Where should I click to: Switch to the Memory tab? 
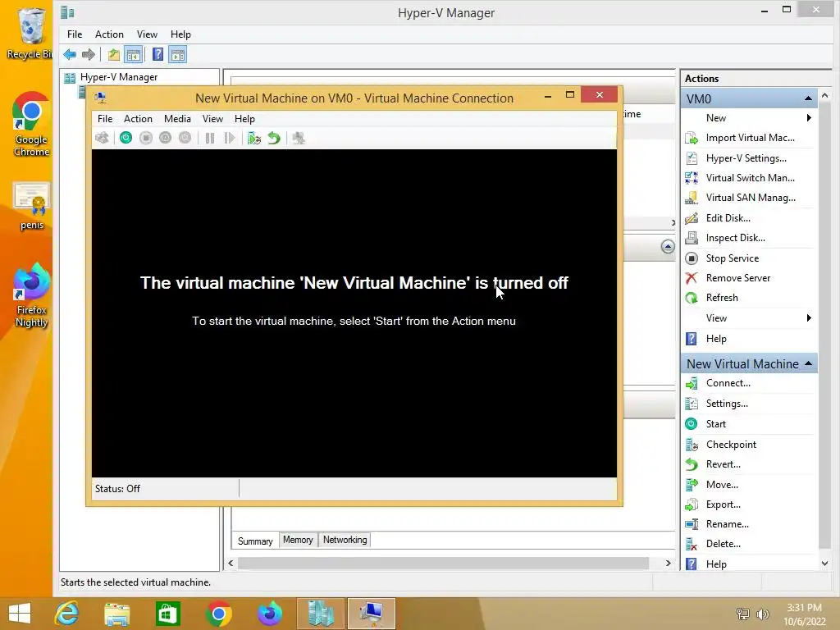coord(298,540)
